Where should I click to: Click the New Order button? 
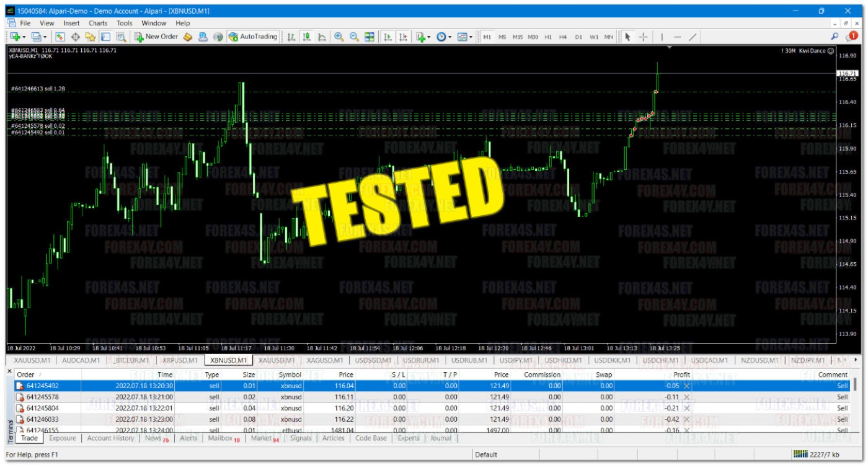[x=155, y=37]
